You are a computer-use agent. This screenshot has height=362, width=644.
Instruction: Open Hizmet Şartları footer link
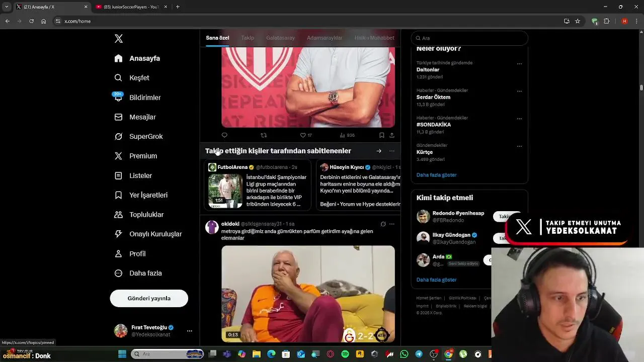(429, 298)
